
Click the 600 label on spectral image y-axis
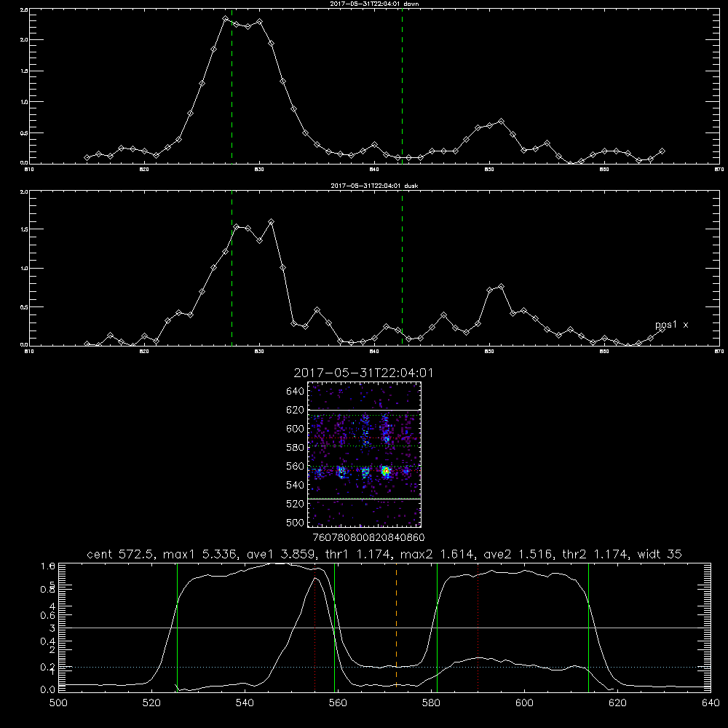296,429
